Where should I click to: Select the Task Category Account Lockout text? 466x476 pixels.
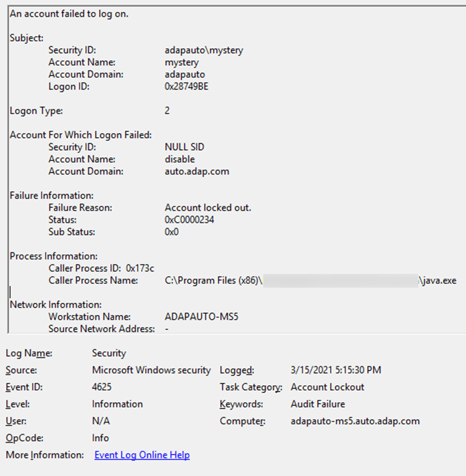327,387
